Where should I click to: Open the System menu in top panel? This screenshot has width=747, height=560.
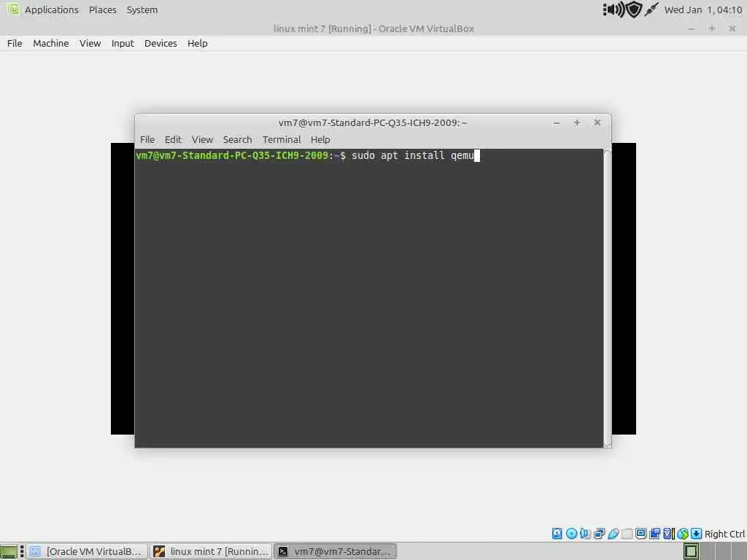tap(142, 10)
